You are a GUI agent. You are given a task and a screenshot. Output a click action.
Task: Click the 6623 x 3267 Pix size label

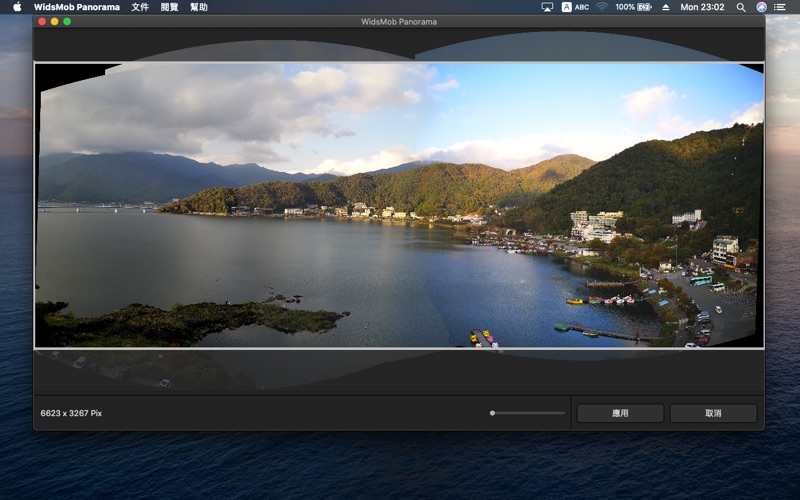tap(71, 413)
